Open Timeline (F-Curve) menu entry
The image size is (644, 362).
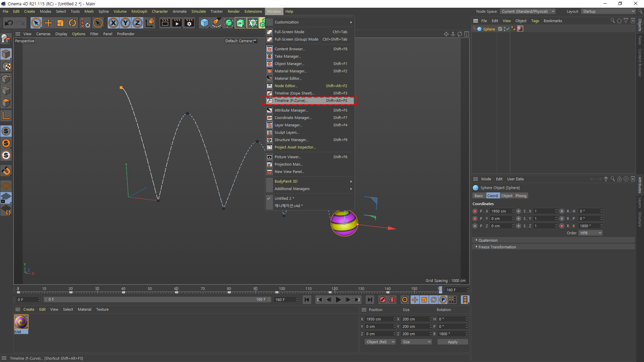[x=291, y=101]
